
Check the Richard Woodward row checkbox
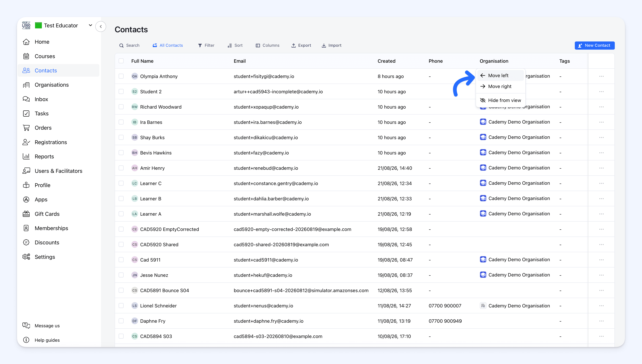click(x=121, y=107)
